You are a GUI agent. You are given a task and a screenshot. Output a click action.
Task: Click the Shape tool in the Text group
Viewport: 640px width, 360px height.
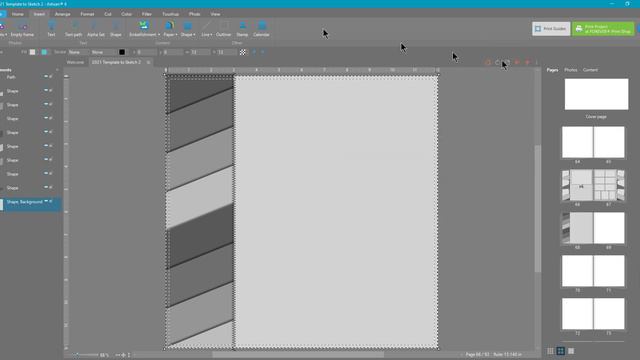click(x=116, y=29)
